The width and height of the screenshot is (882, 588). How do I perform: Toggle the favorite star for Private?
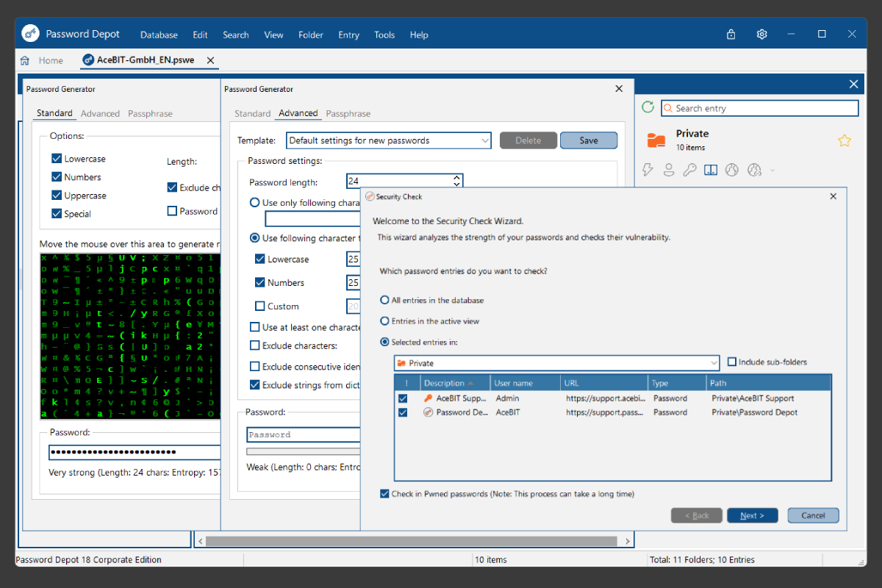coord(845,140)
